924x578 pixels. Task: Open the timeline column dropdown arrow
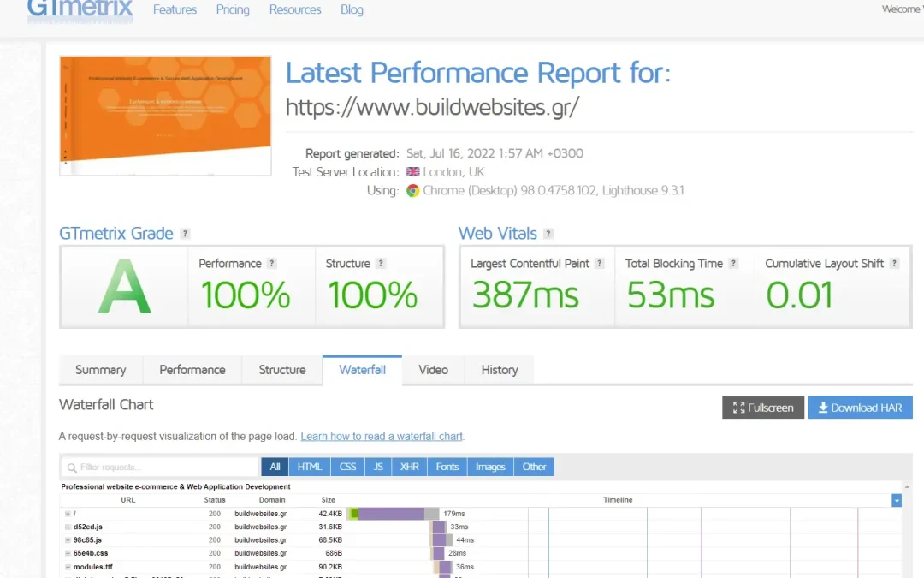(x=897, y=500)
